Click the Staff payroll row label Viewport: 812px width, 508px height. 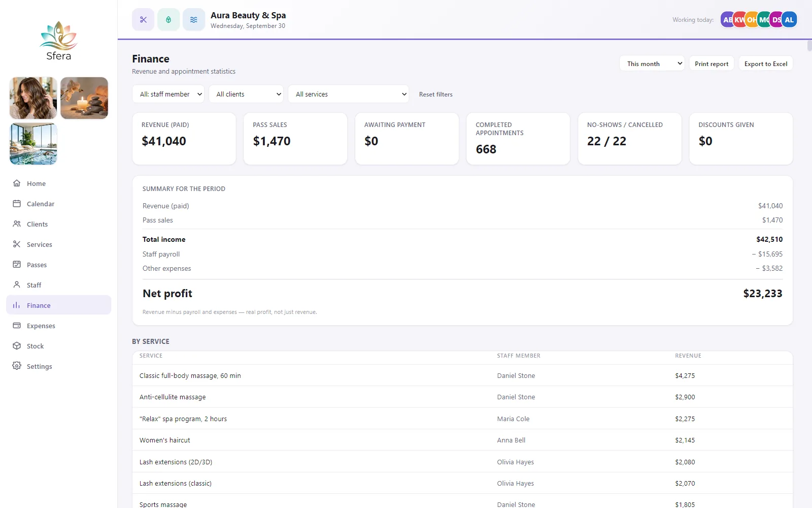click(x=161, y=254)
